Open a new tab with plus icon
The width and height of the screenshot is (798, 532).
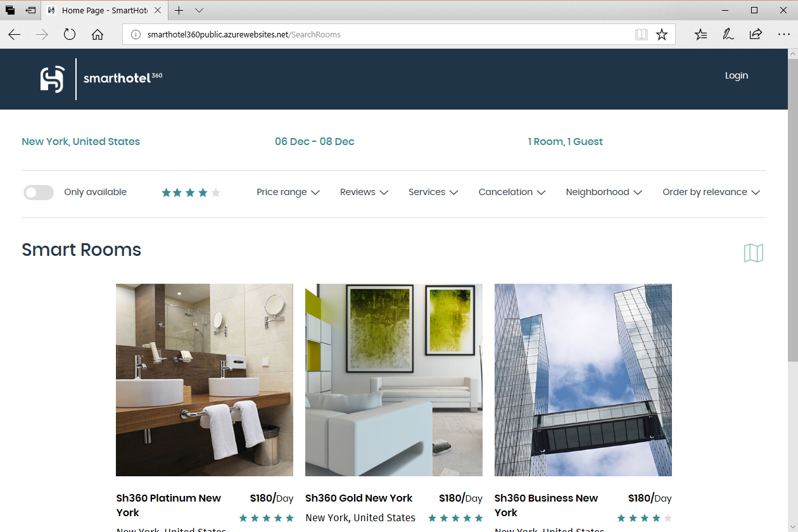click(179, 11)
